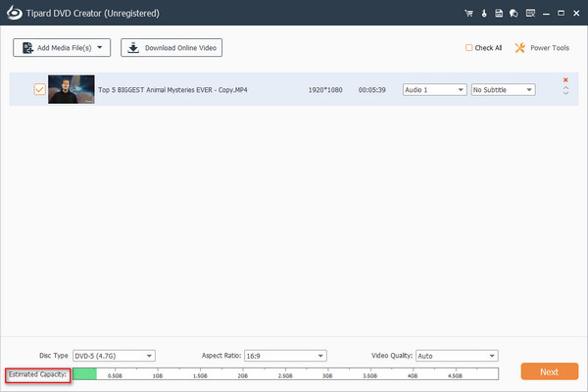Click the register key icon

[x=484, y=14]
